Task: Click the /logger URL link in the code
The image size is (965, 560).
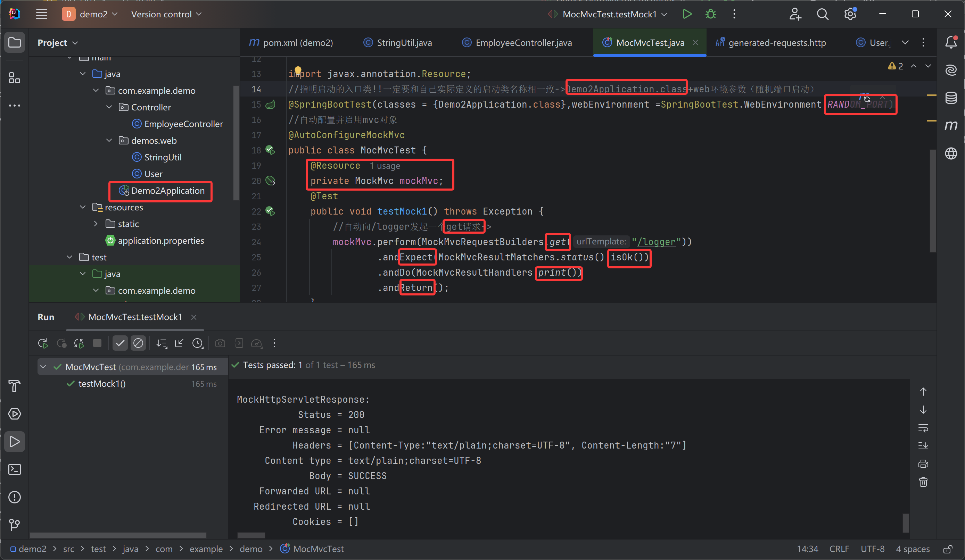Action: tap(656, 242)
